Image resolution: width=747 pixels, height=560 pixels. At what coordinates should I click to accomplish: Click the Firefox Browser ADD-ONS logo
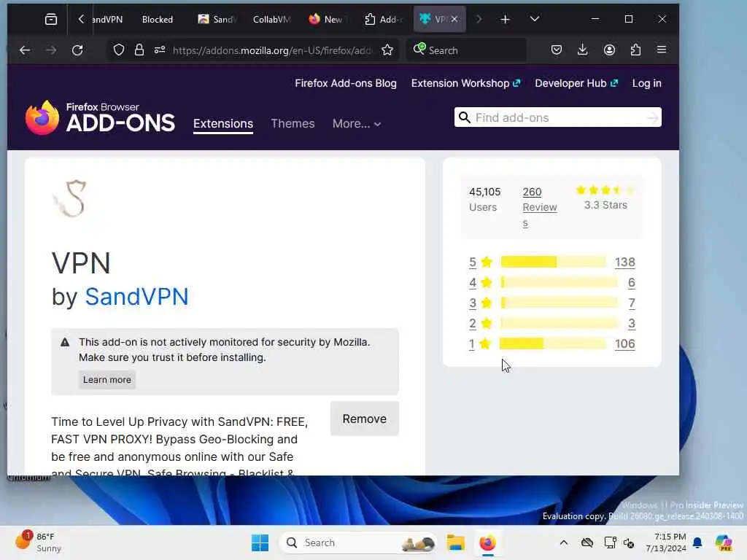[101, 117]
